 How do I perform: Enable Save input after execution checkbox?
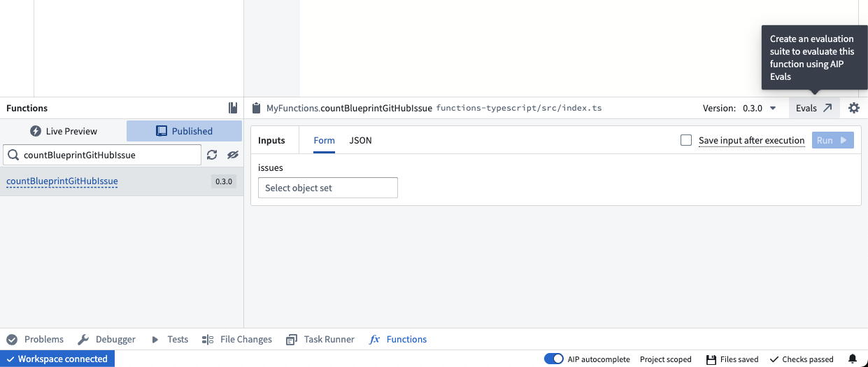click(x=686, y=140)
